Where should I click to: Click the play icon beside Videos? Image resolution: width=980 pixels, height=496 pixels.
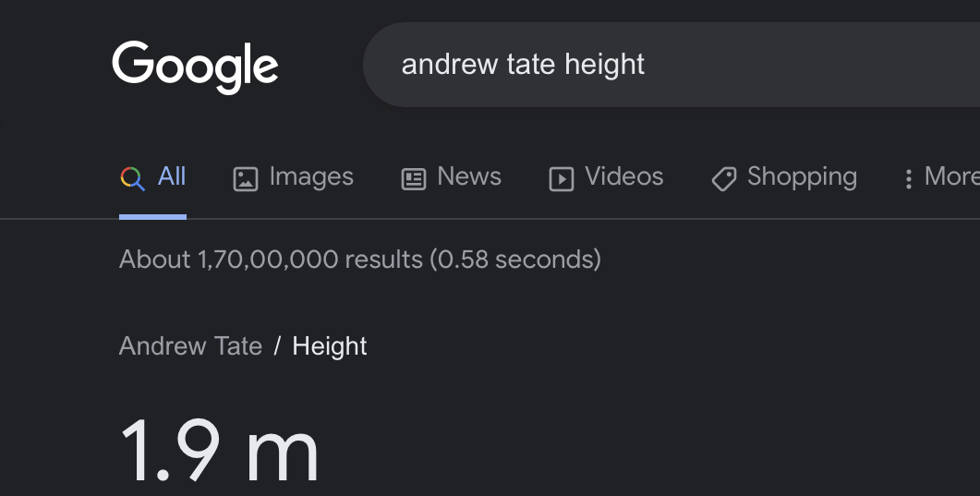[561, 178]
